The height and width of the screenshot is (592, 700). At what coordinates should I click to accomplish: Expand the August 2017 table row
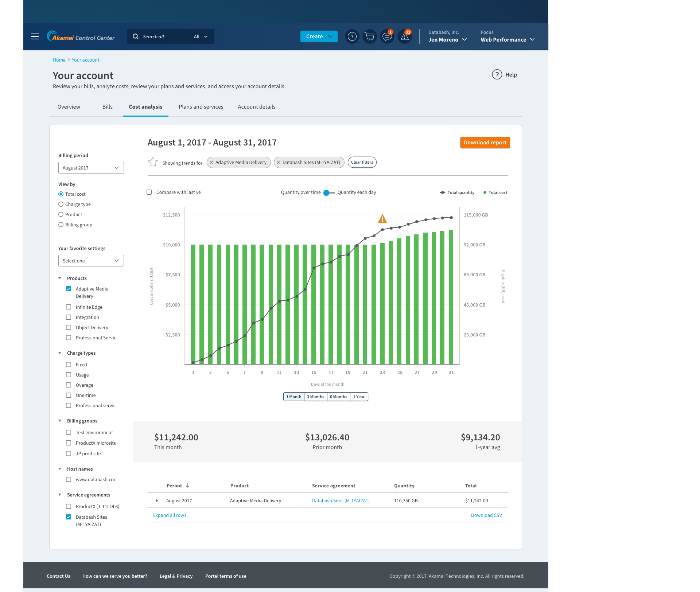(x=157, y=501)
